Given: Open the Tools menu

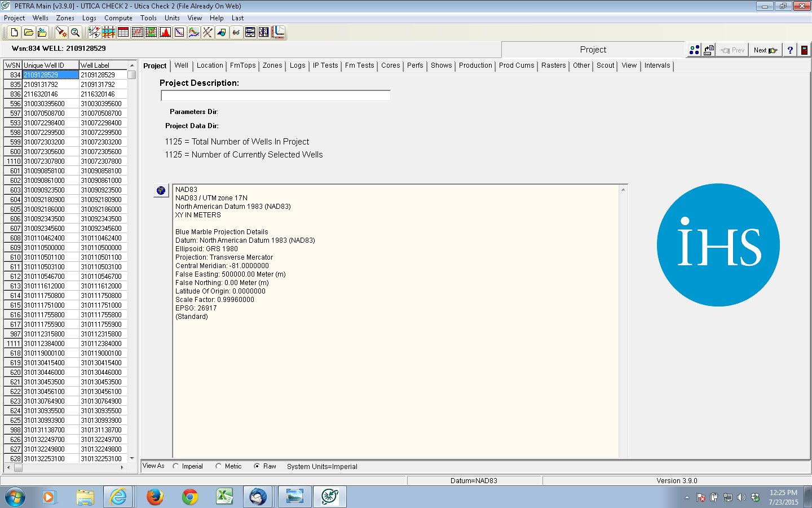Looking at the screenshot, I should point(149,18).
